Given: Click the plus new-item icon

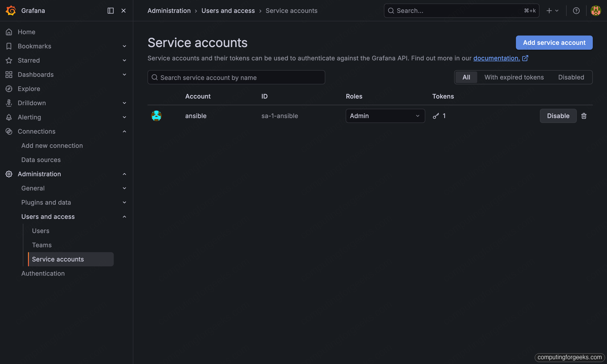Looking at the screenshot, I should 549,11.
